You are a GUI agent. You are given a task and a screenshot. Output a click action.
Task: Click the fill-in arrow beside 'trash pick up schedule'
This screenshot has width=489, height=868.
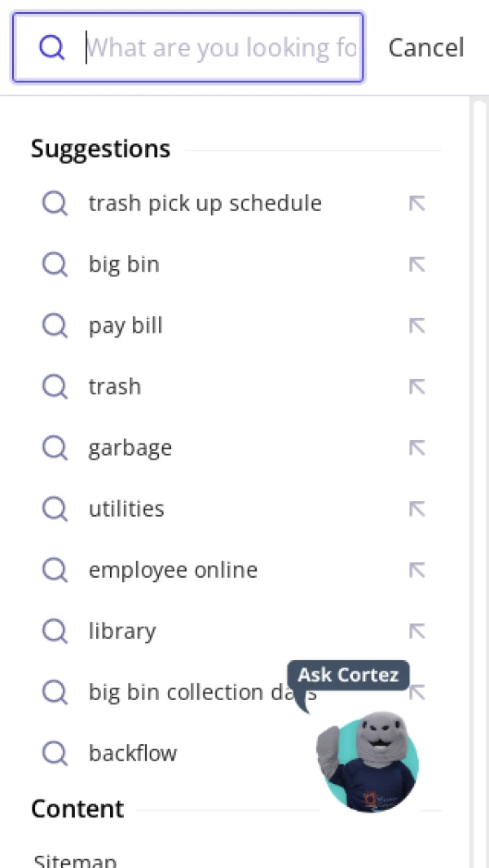(x=417, y=204)
